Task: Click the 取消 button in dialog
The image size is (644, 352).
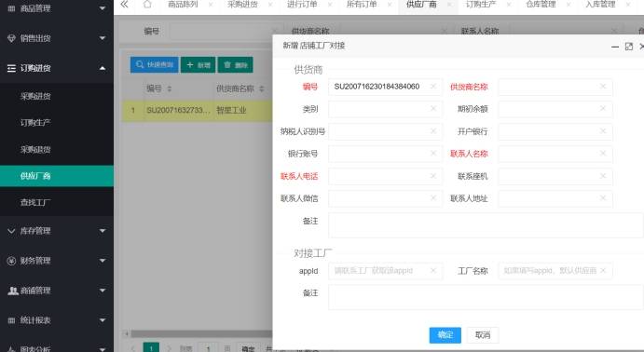Action: [x=483, y=334]
